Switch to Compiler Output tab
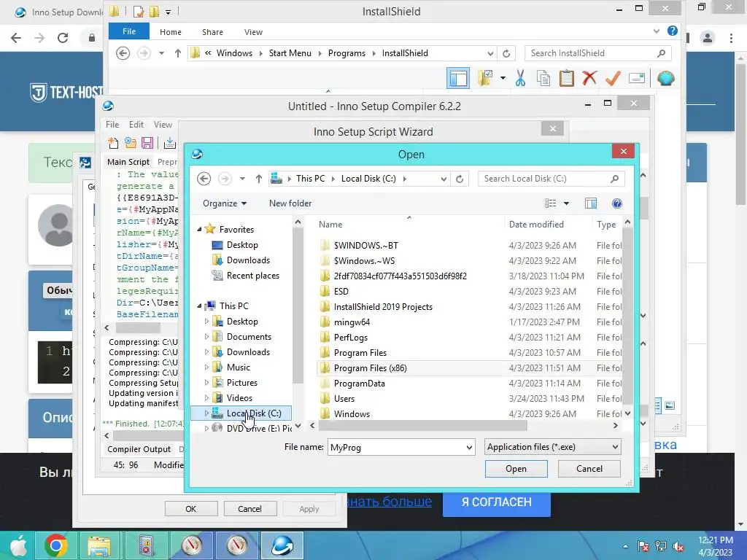747x560 pixels. tap(139, 449)
